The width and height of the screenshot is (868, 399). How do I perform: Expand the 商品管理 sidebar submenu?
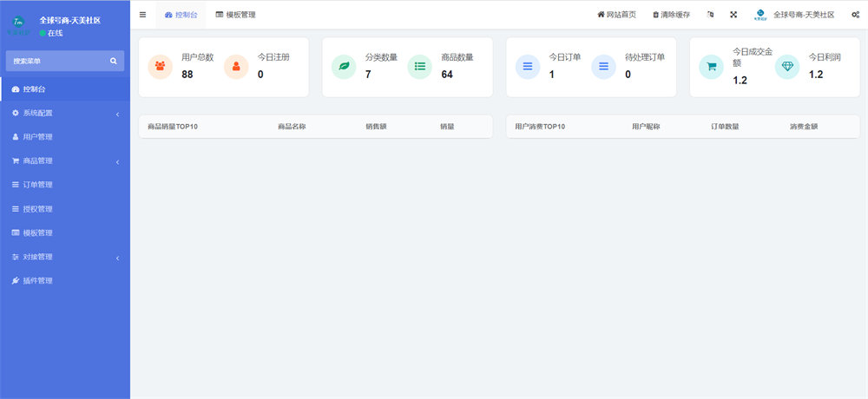pos(65,160)
